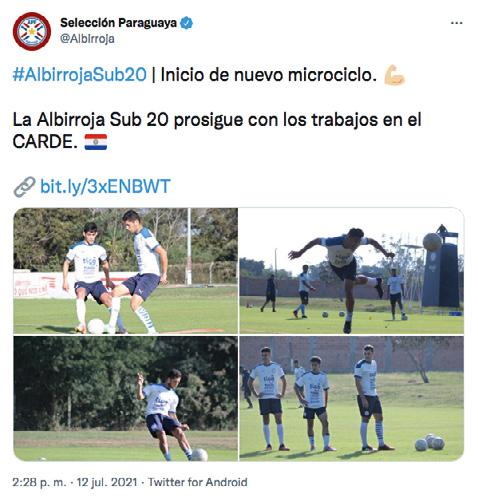Viewport: 478px width, 502px height.
Task: Open the bit.ly/3xENBWT link
Action: coord(105,186)
